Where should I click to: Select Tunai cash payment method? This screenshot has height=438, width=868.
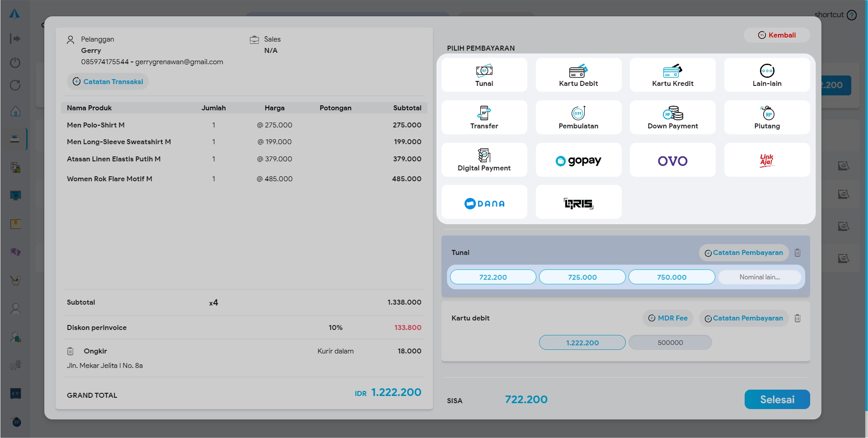coord(484,75)
